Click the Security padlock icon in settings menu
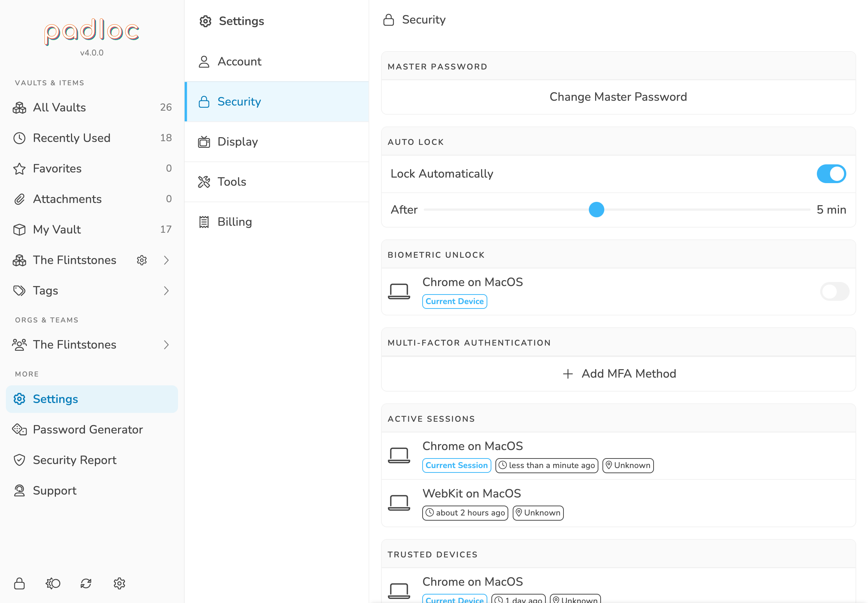 tap(204, 101)
